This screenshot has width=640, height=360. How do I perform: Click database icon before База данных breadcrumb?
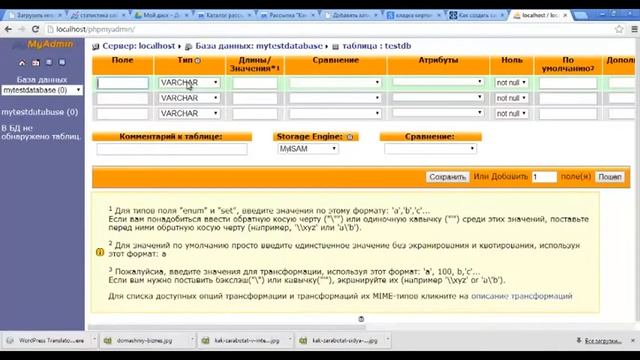189,47
